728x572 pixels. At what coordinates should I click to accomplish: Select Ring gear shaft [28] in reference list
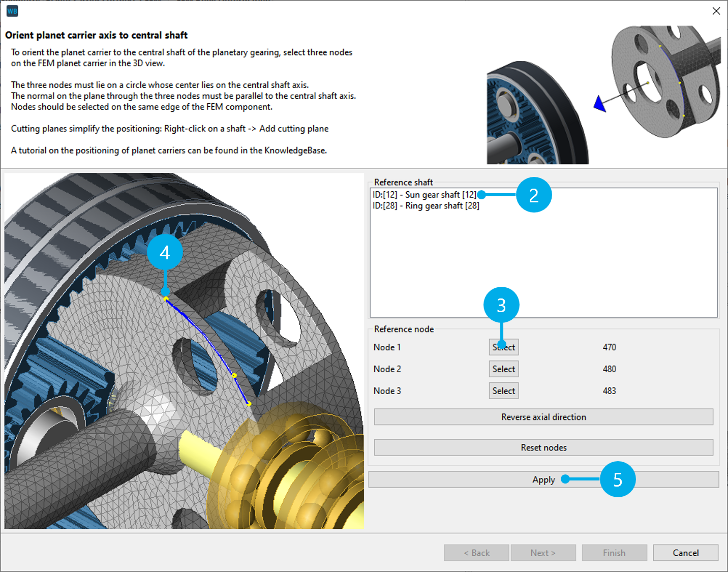(x=426, y=206)
